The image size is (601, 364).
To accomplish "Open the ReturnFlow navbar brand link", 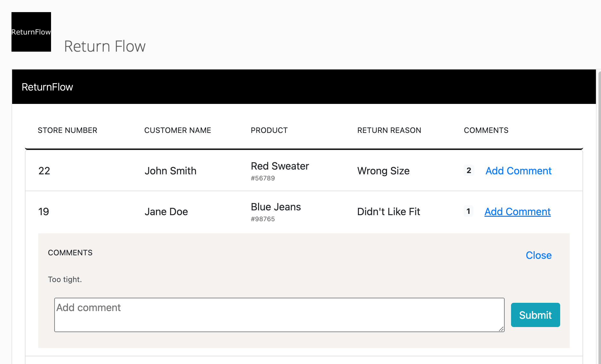I will [47, 87].
